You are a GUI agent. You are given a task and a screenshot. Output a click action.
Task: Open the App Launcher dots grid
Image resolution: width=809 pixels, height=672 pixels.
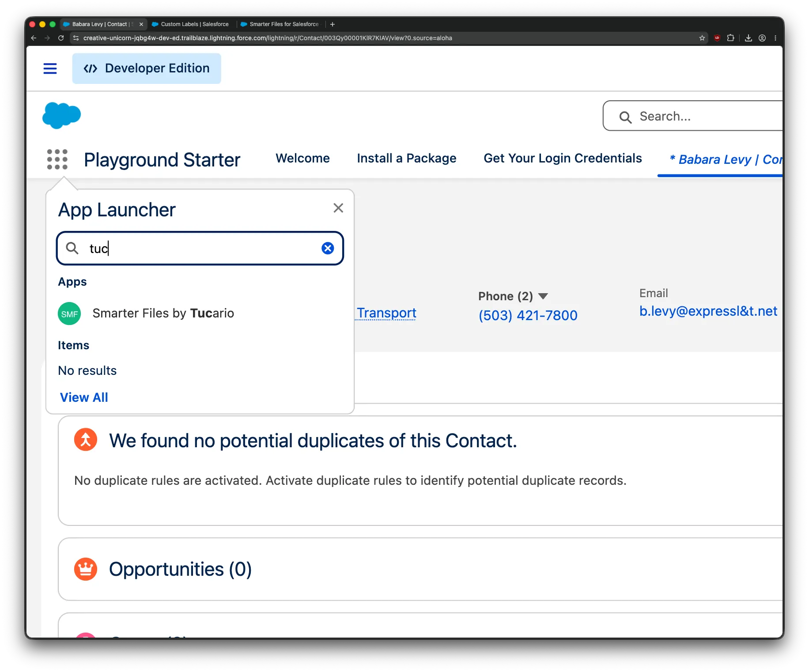57,159
